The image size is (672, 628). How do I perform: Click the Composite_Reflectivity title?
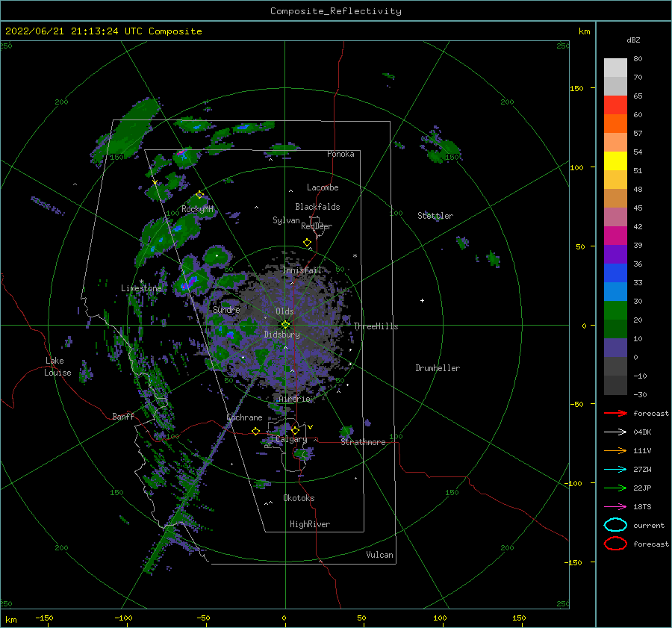point(335,11)
